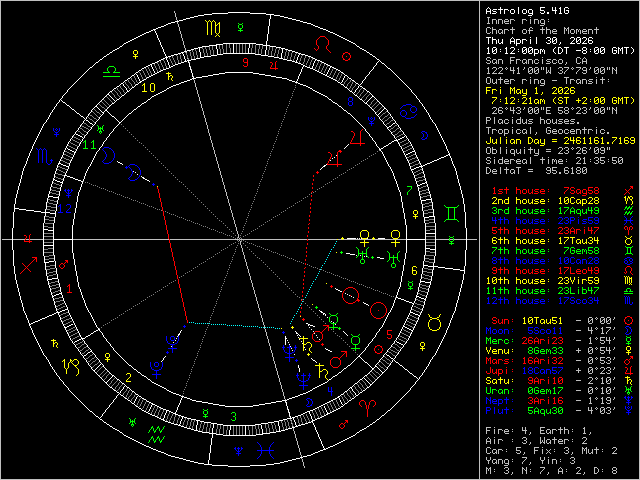Click the Virgo glyph beside 10th house row
Viewport: 640px width, 480px height.
pyautogui.click(x=629, y=281)
